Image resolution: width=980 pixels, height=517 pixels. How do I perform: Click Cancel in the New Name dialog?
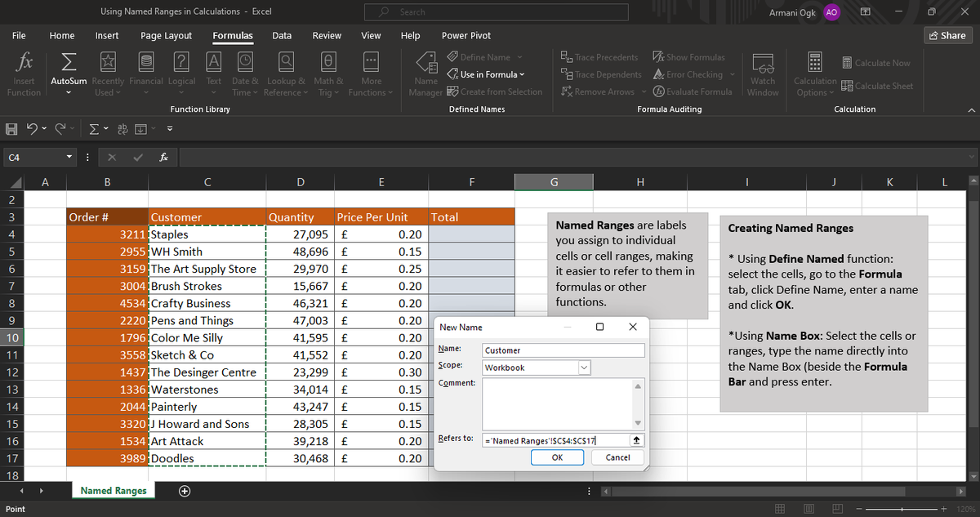point(618,457)
